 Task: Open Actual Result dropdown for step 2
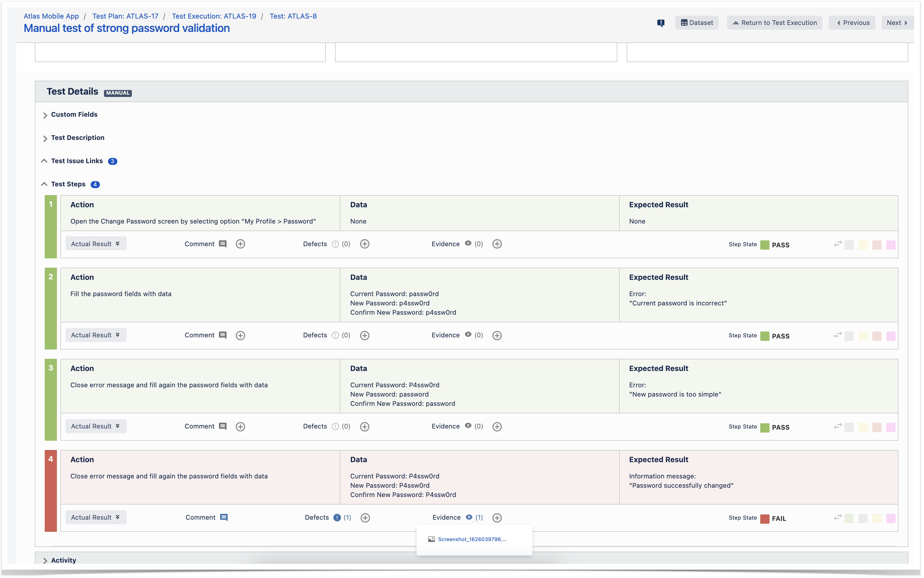click(x=96, y=335)
